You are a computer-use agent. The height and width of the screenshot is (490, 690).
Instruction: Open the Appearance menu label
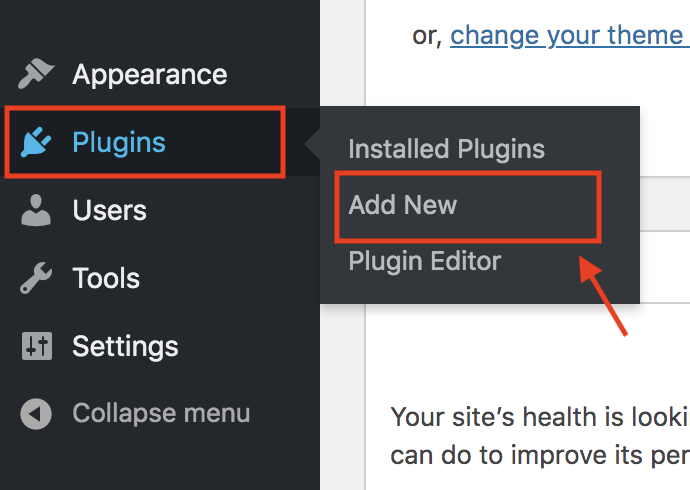pyautogui.click(x=150, y=74)
